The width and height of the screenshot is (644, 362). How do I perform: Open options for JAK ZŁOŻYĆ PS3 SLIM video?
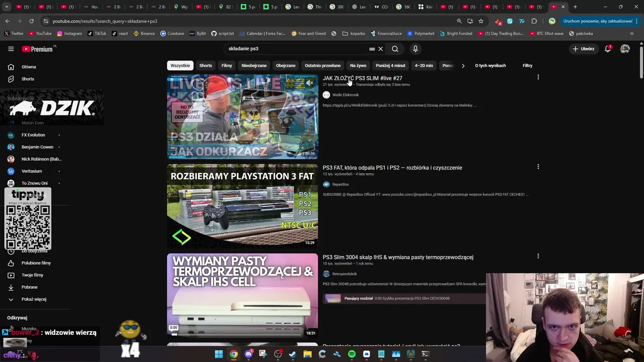click(x=538, y=77)
